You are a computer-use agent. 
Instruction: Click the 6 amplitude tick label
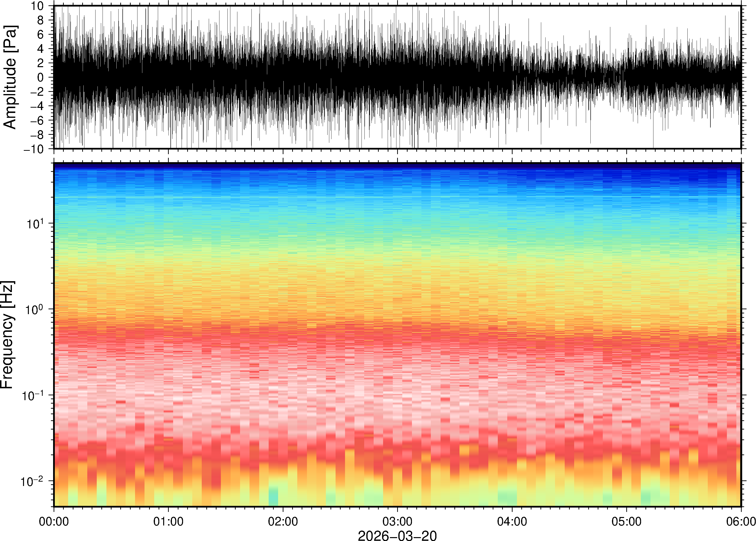click(x=41, y=34)
